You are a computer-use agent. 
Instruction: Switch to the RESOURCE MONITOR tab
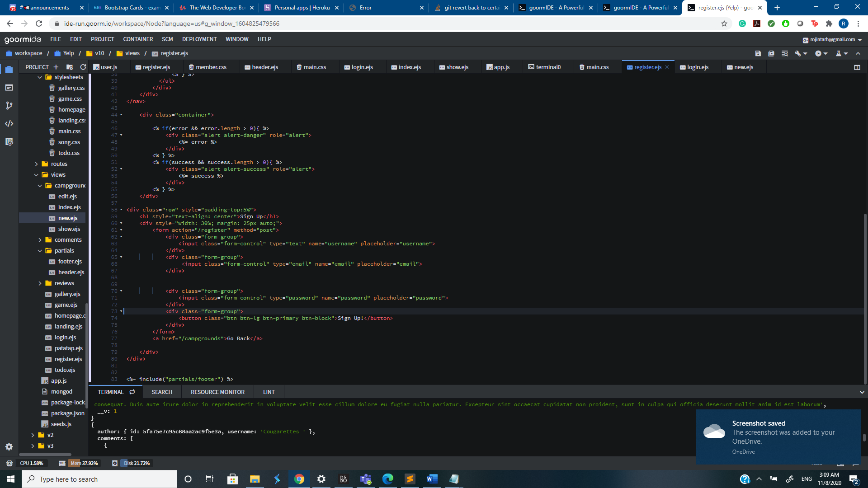217,392
